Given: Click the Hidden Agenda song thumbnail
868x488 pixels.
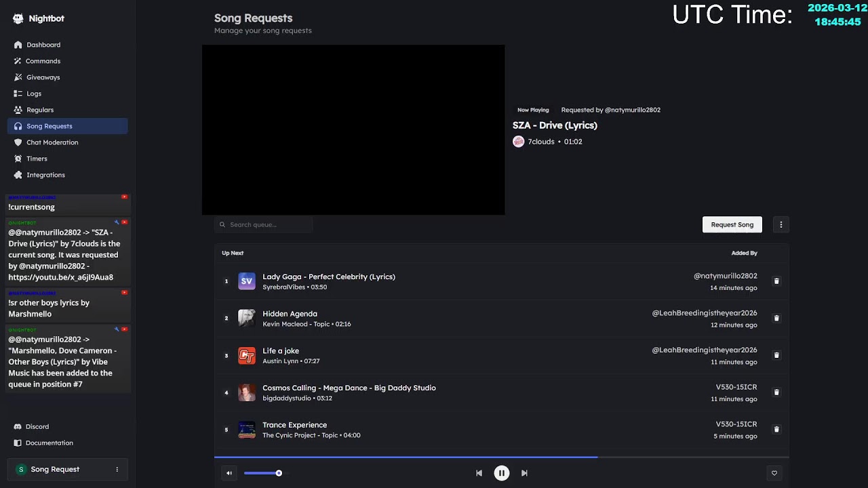Looking at the screenshot, I should tap(247, 318).
